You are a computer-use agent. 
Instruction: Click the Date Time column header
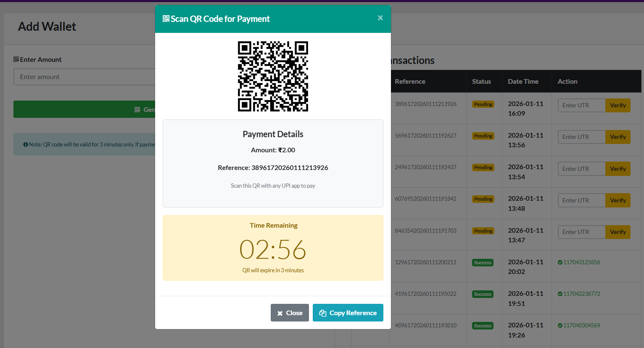[x=523, y=81]
